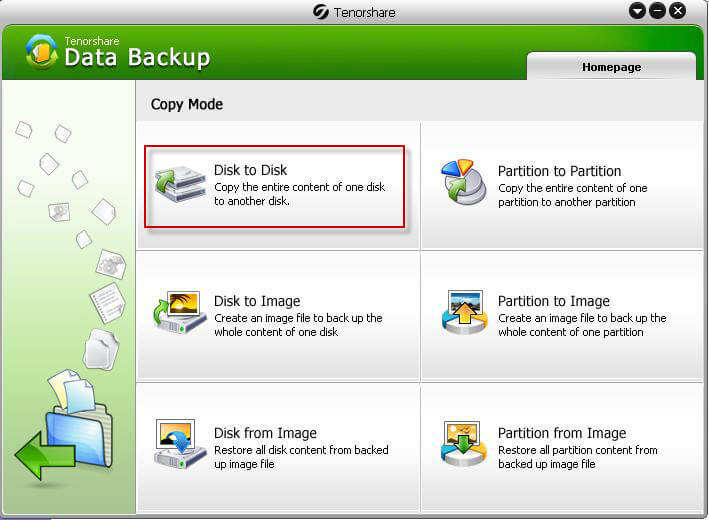
Task: Click the Disk from Image icon
Action: coord(180,444)
